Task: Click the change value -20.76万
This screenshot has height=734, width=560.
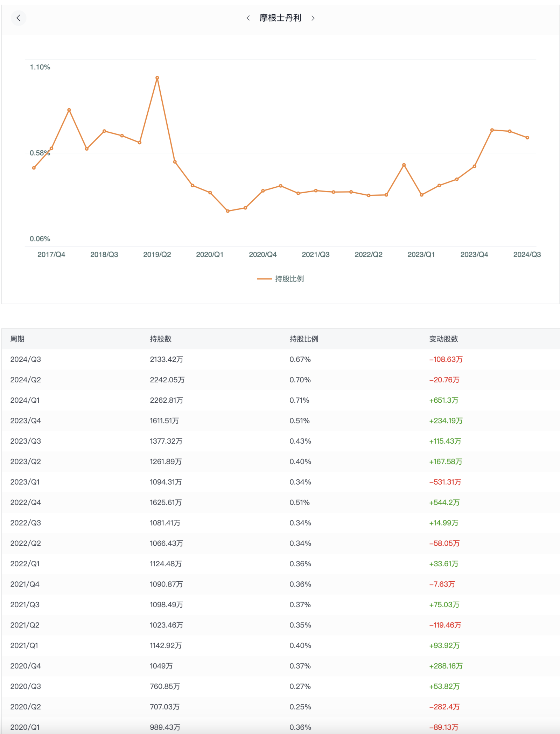Action: tap(444, 380)
